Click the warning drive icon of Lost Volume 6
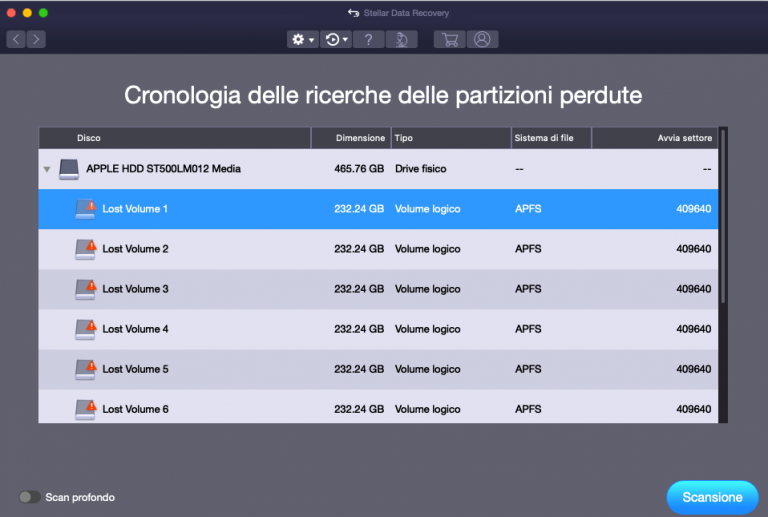The height and width of the screenshot is (517, 768). pos(86,409)
